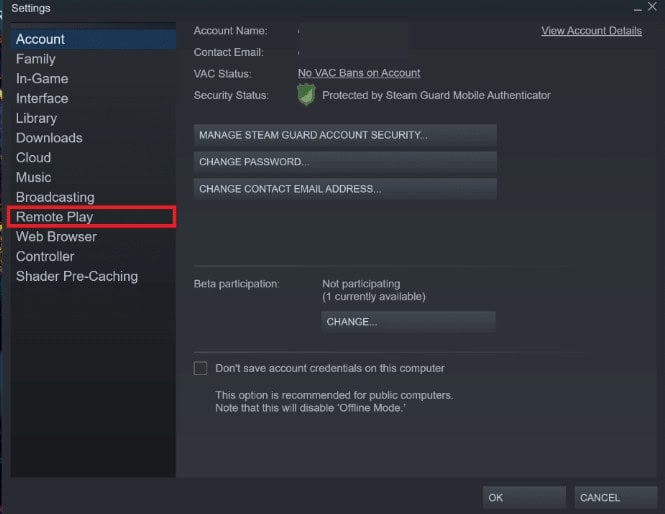Click the View Account Details link
This screenshot has height=514, width=665.
[591, 31]
